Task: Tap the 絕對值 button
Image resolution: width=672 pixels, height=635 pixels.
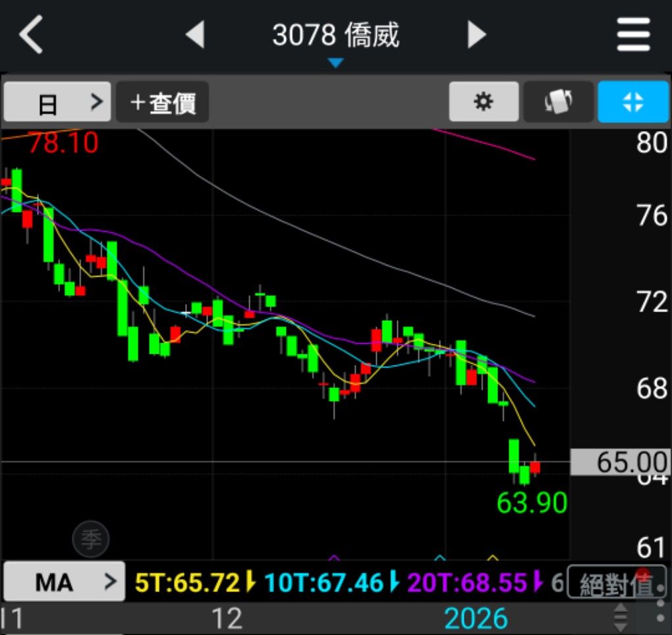Action: 617,582
